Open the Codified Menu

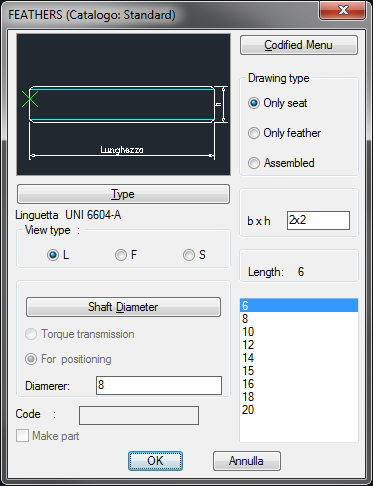299,45
